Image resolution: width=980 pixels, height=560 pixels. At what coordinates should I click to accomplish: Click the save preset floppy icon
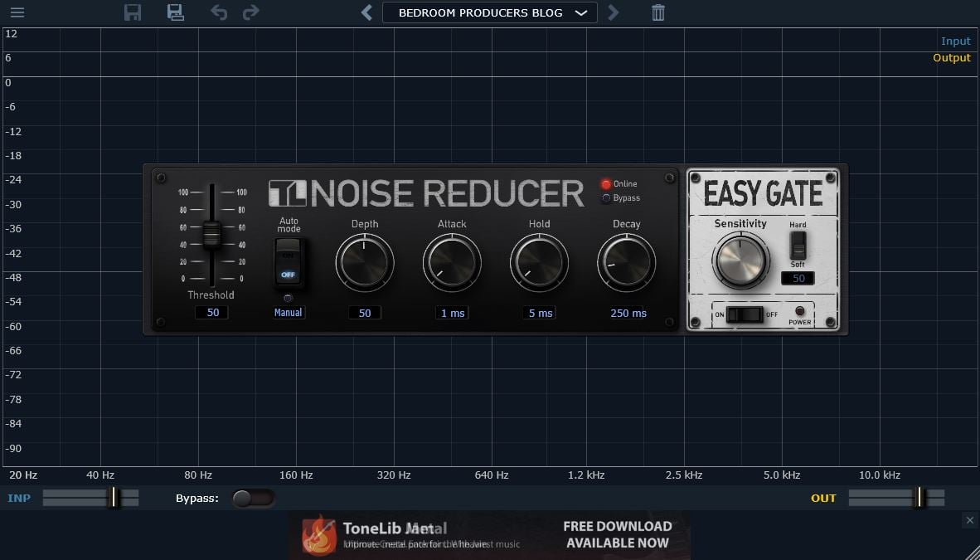coord(133,12)
